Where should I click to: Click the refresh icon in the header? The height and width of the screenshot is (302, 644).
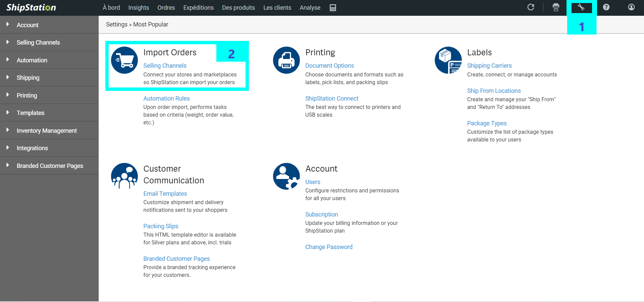[x=531, y=7]
